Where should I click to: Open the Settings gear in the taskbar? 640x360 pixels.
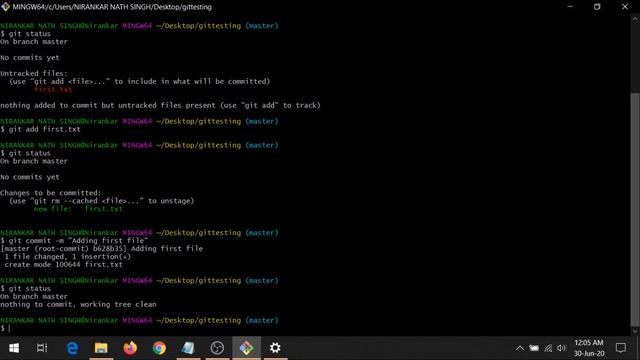pos(275,348)
